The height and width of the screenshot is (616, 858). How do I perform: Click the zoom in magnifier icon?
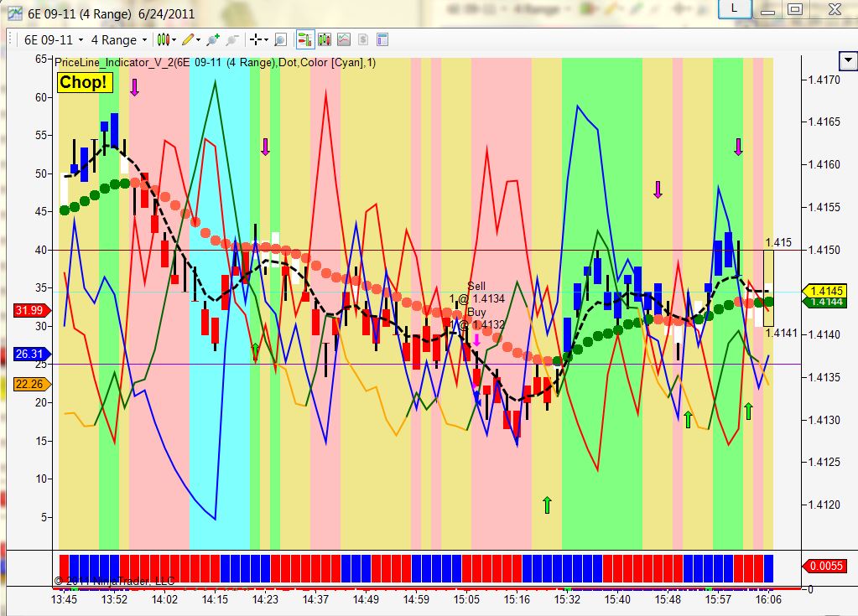coord(213,39)
